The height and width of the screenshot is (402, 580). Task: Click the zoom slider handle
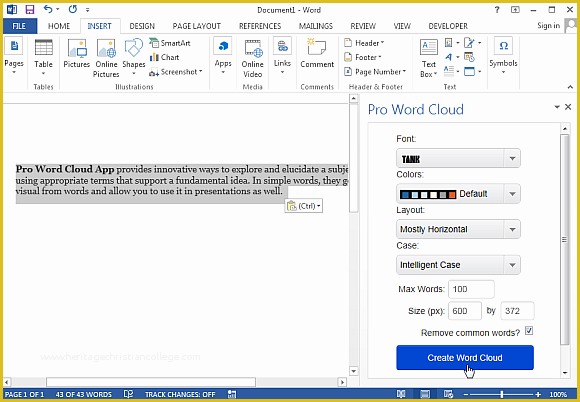coord(502,394)
